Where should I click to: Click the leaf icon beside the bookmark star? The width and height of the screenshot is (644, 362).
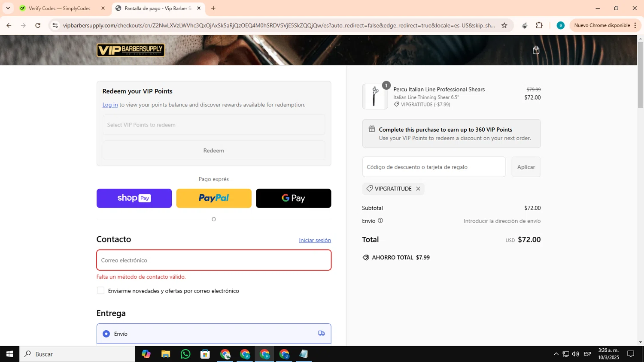tap(524, 25)
